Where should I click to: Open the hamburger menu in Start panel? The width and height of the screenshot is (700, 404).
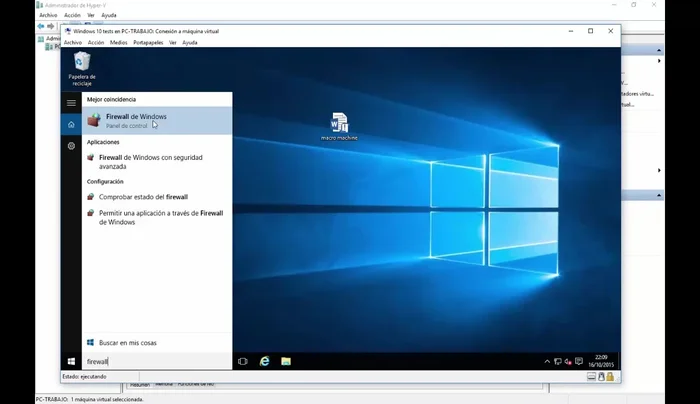pyautogui.click(x=71, y=103)
